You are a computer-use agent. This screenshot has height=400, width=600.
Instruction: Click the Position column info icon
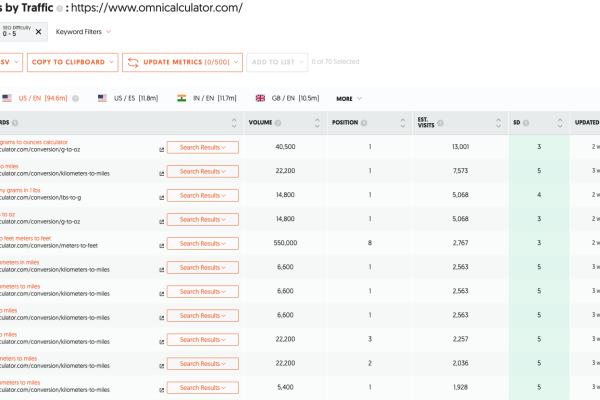[364, 123]
